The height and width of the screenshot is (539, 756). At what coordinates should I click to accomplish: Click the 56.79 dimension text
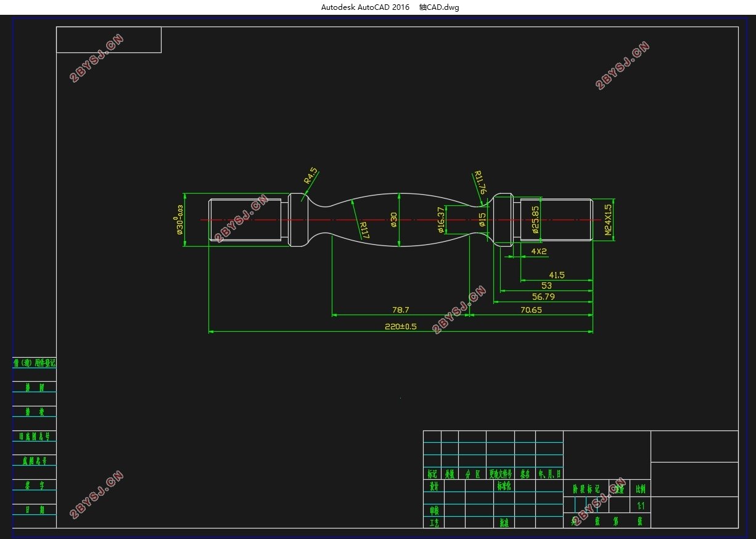pyautogui.click(x=543, y=297)
